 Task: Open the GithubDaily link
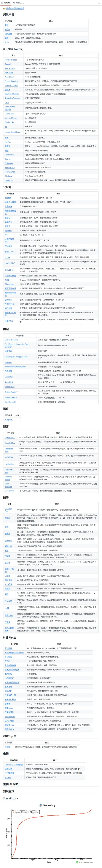pyautogui.click(x=9, y=270)
